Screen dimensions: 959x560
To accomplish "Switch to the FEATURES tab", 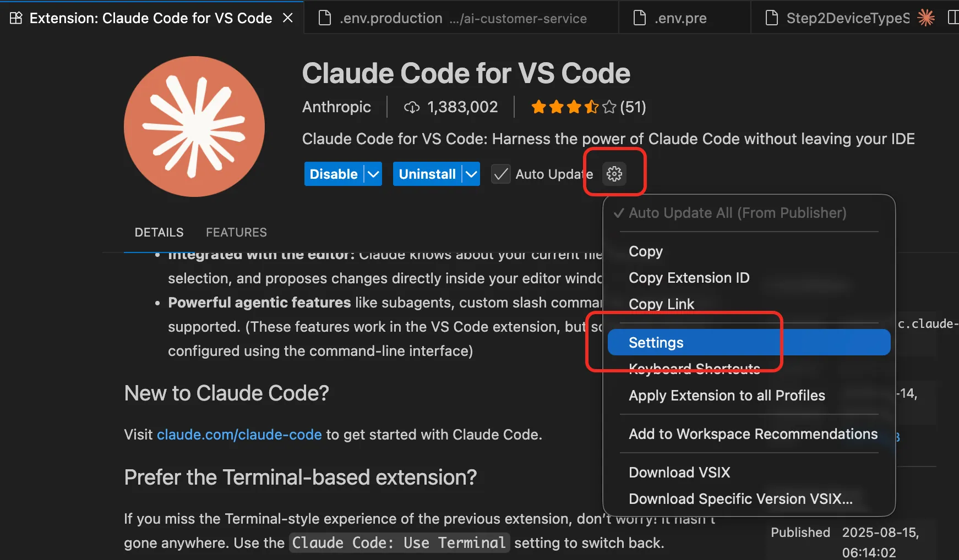I will [x=236, y=232].
